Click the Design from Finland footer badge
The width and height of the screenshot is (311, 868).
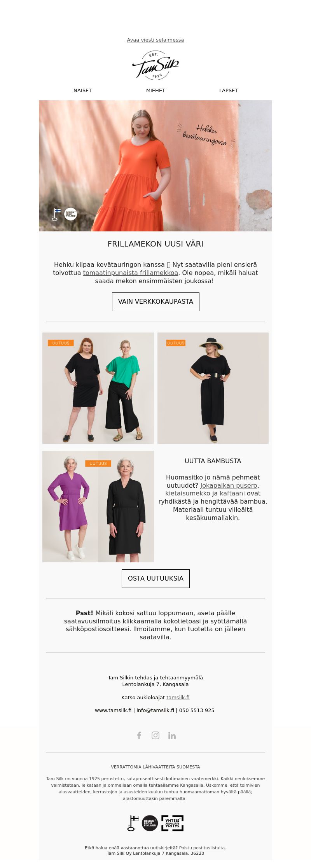(150, 823)
